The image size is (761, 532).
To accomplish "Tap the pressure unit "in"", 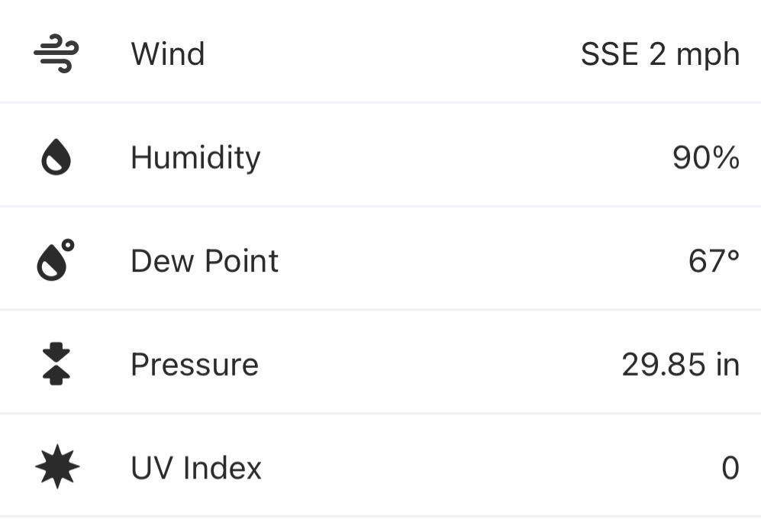I will coord(728,364).
